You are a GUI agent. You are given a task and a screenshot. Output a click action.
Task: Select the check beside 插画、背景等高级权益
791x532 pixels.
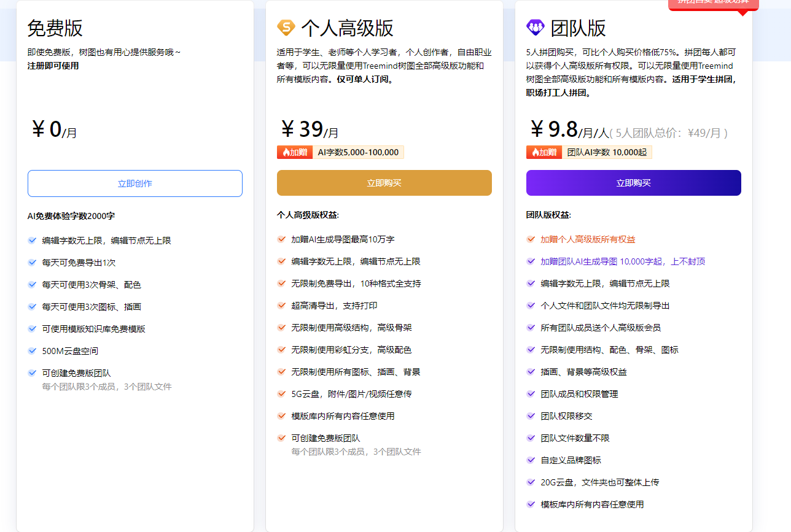(x=531, y=371)
